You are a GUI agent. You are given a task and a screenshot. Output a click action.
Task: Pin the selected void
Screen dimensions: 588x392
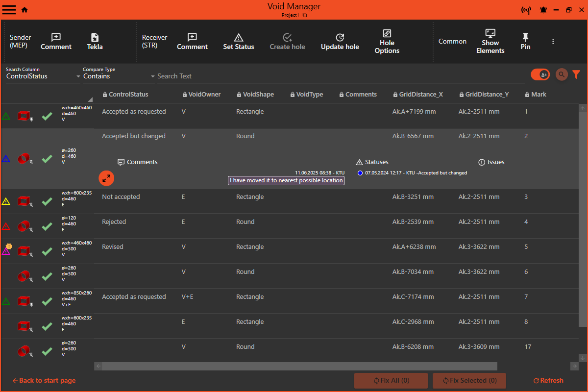[525, 42]
